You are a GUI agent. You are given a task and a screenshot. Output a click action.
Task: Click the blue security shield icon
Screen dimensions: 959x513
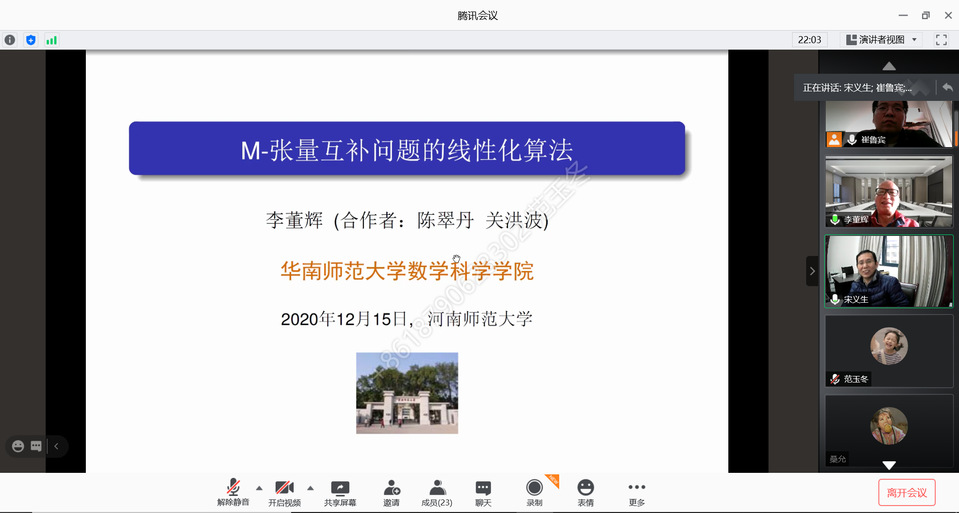tap(31, 40)
